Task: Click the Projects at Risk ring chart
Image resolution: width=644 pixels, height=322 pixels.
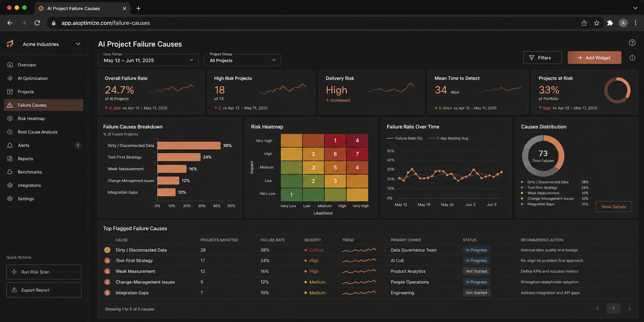Action: [617, 90]
